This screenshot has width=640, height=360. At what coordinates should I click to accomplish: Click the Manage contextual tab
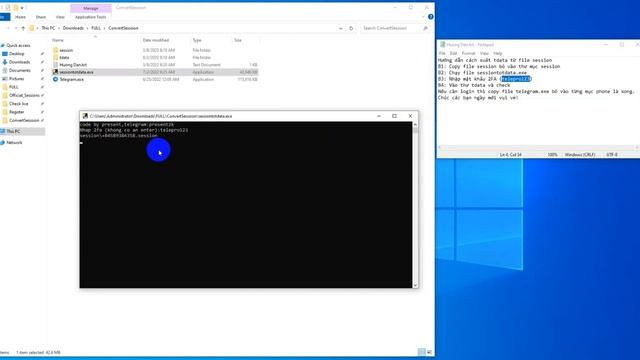tap(91, 8)
